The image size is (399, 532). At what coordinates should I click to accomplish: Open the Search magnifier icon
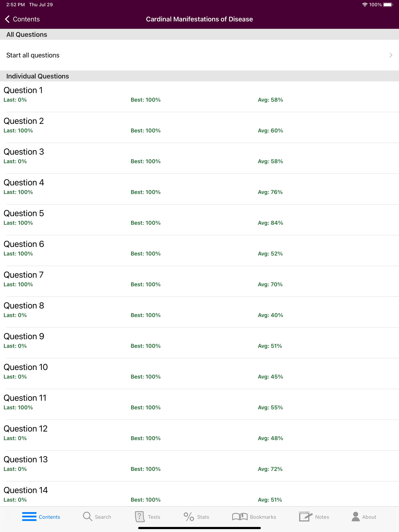pos(87,516)
